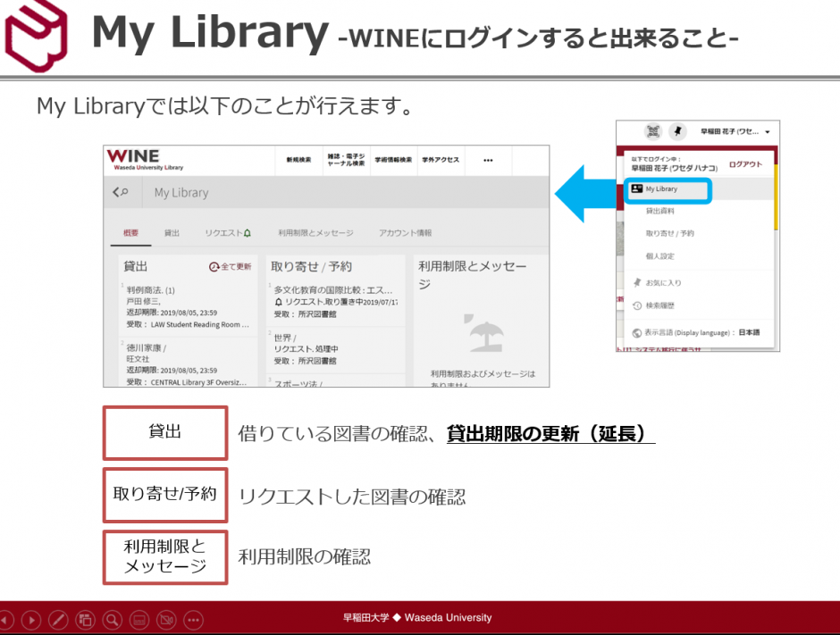Open the 早稲田 花子 account dropdown arrow
Viewport: 840px width, 635px height.
[x=769, y=132]
